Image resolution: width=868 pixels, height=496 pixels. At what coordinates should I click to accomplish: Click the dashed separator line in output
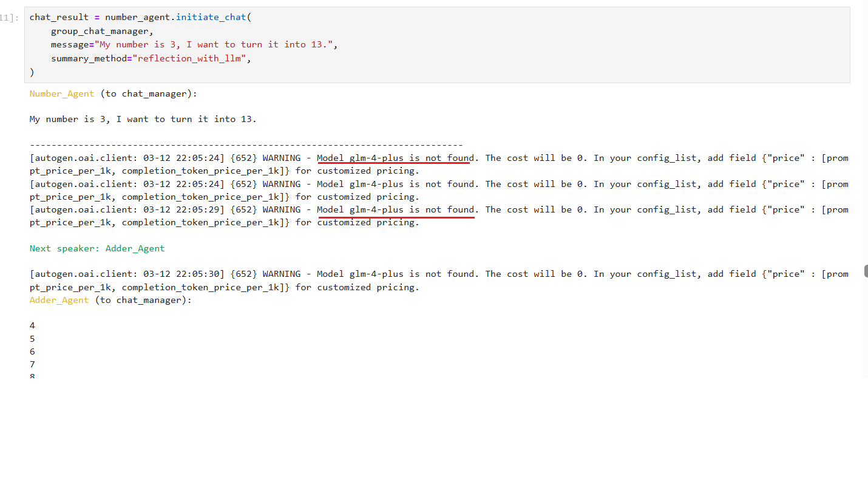[x=246, y=145]
